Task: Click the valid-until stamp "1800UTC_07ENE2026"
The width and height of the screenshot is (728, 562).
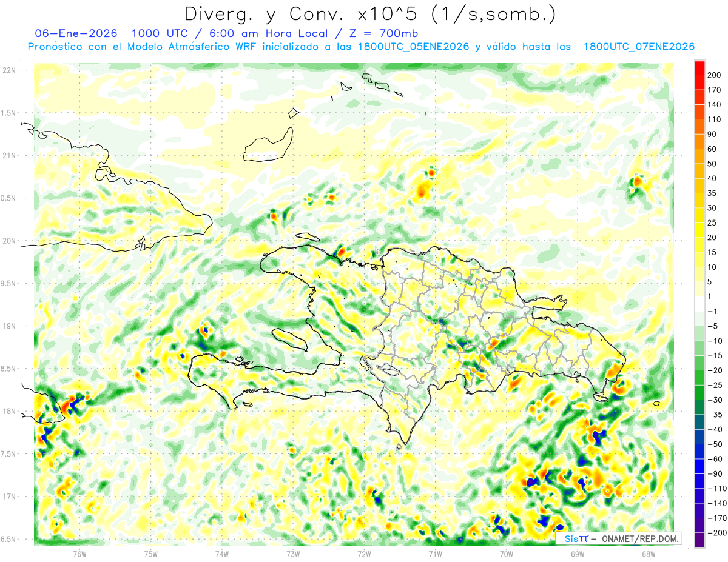Action: 639,47
